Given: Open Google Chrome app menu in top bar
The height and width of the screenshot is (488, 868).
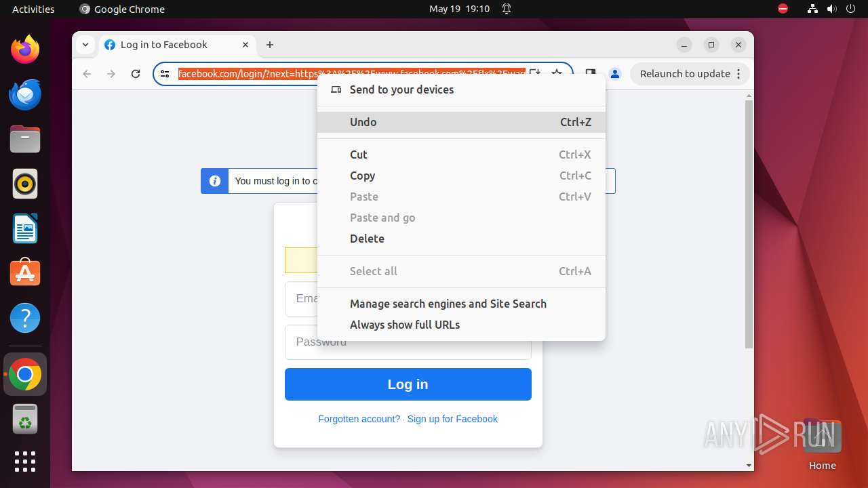Looking at the screenshot, I should (122, 9).
